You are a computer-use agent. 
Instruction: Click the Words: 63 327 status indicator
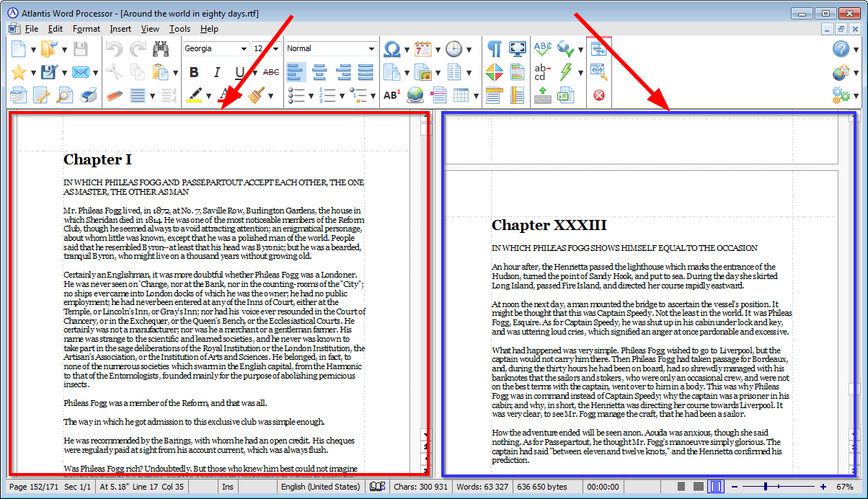(x=482, y=486)
